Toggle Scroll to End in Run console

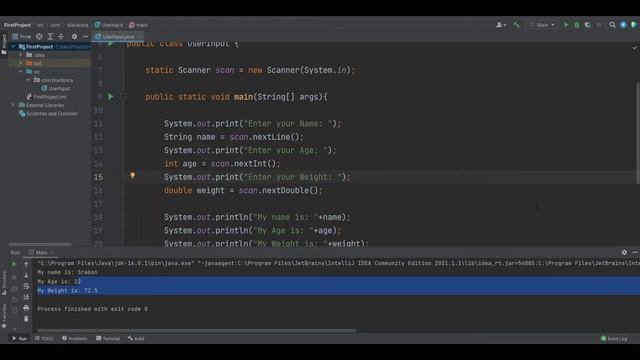26,297
